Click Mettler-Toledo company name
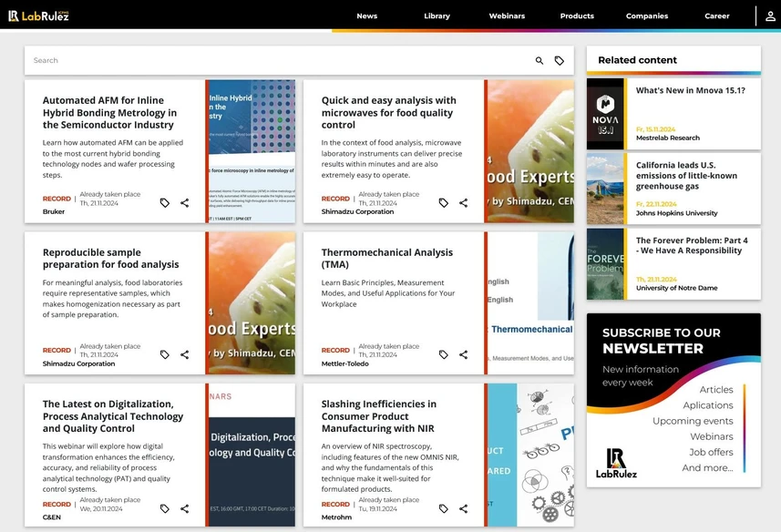 (x=344, y=363)
